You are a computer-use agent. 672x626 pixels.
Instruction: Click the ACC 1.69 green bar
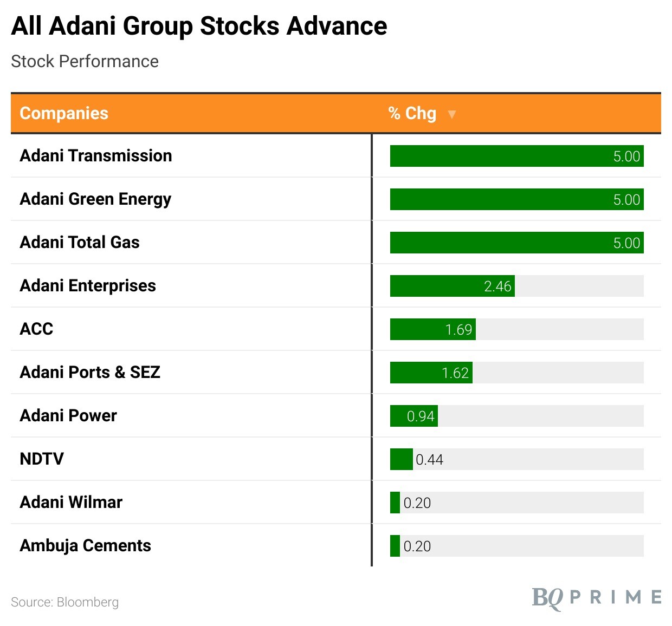coord(432,329)
